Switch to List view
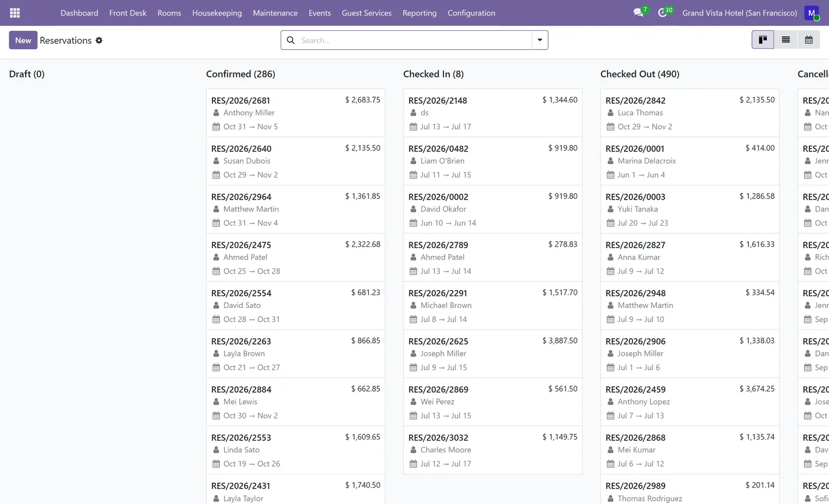 [x=786, y=40]
